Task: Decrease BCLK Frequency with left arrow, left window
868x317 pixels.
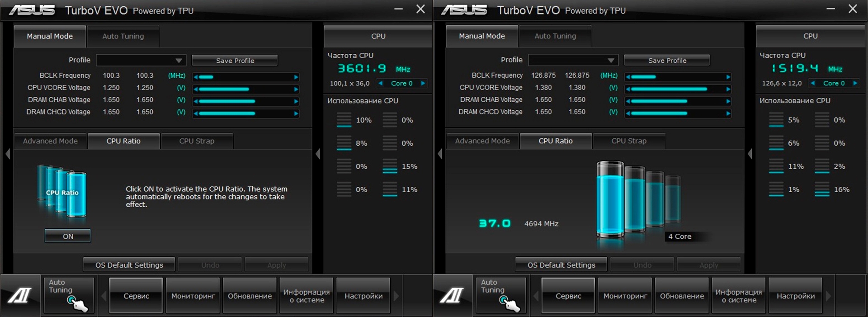Action: click(x=196, y=77)
